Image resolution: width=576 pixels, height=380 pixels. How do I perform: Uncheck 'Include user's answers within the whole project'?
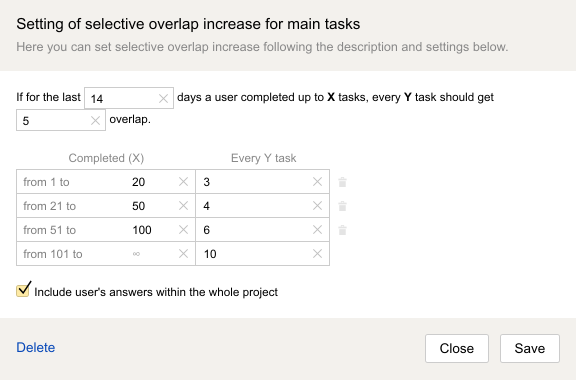23,290
